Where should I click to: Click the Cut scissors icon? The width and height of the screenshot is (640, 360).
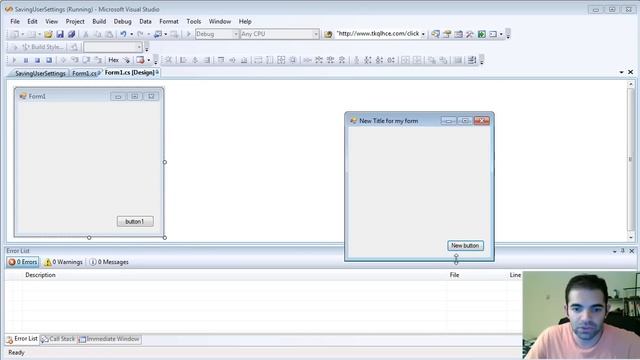pyautogui.click(x=86, y=34)
